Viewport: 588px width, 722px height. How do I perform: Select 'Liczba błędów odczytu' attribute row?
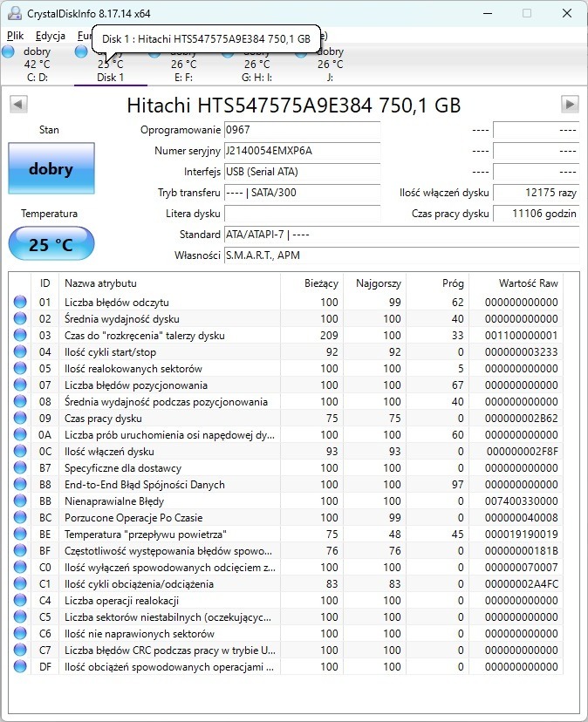[x=285, y=302]
